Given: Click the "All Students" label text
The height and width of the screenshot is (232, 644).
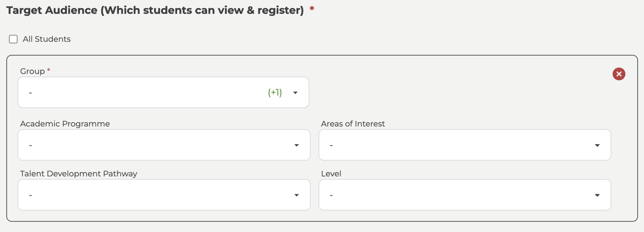Looking at the screenshot, I should 46,39.
